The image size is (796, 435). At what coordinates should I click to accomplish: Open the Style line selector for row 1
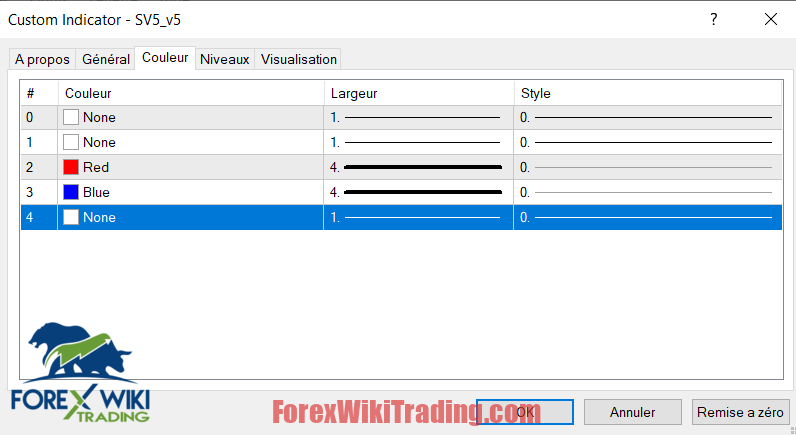(648, 142)
